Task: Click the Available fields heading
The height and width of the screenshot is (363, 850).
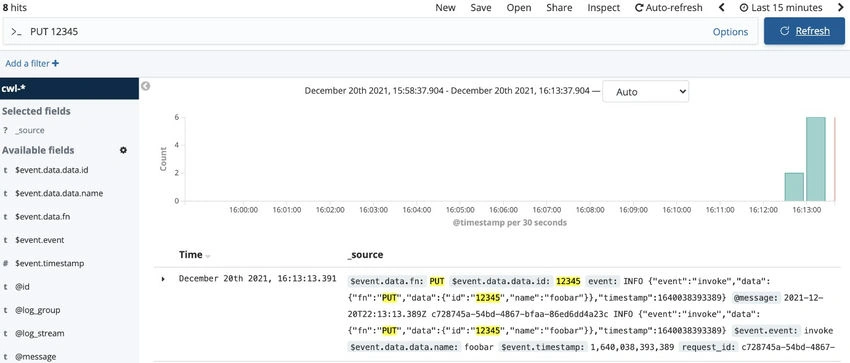Action: pyautogui.click(x=38, y=150)
